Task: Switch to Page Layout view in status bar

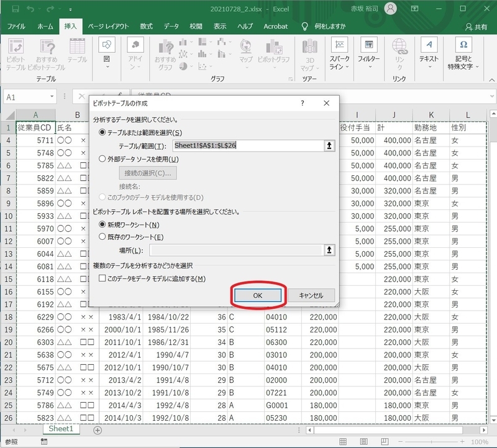Action: tap(364, 442)
